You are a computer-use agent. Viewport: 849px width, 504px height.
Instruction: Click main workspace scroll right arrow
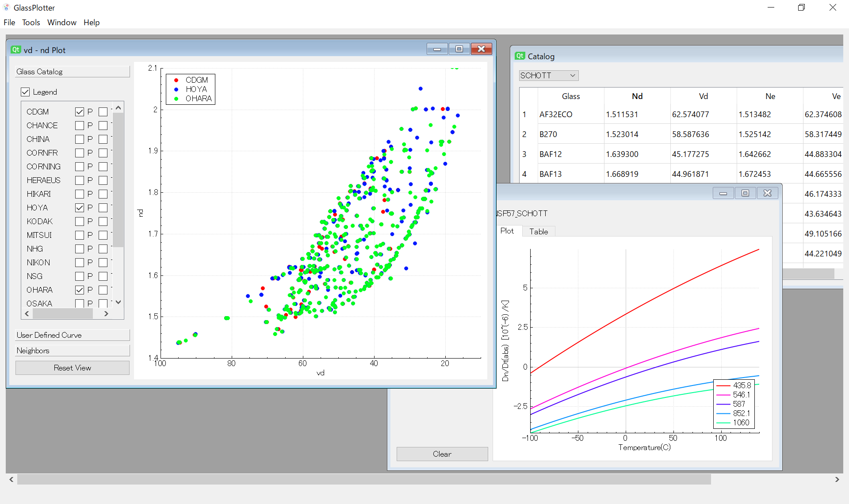(x=837, y=479)
